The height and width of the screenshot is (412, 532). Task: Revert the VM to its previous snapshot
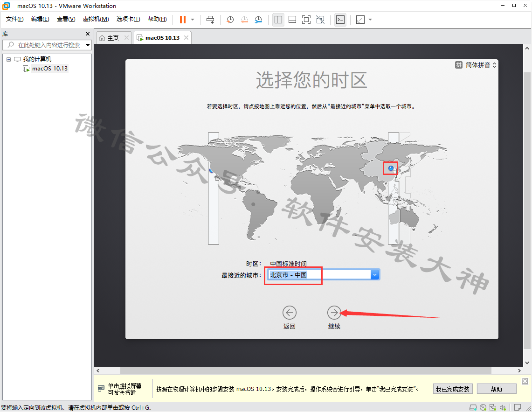[244, 20]
